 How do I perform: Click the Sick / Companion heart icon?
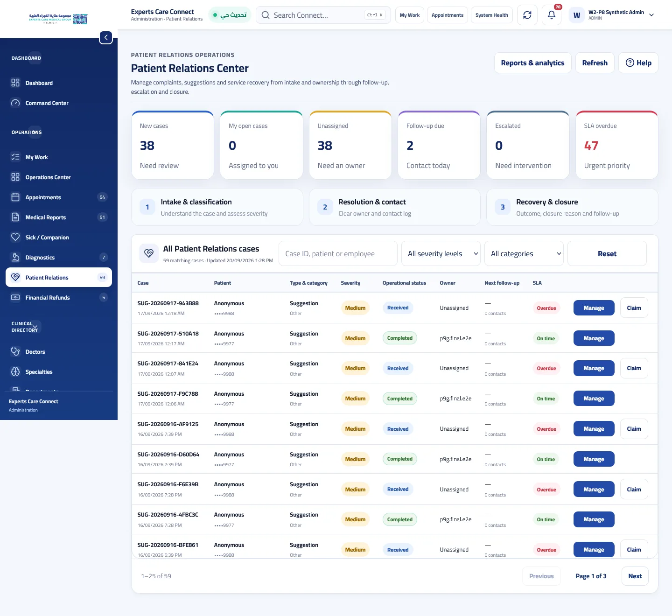coord(15,237)
